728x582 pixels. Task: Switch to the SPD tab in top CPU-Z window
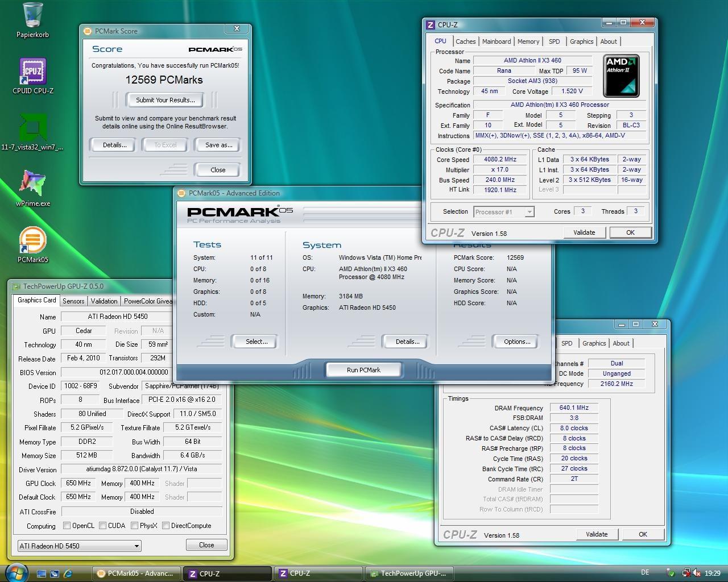554,41
